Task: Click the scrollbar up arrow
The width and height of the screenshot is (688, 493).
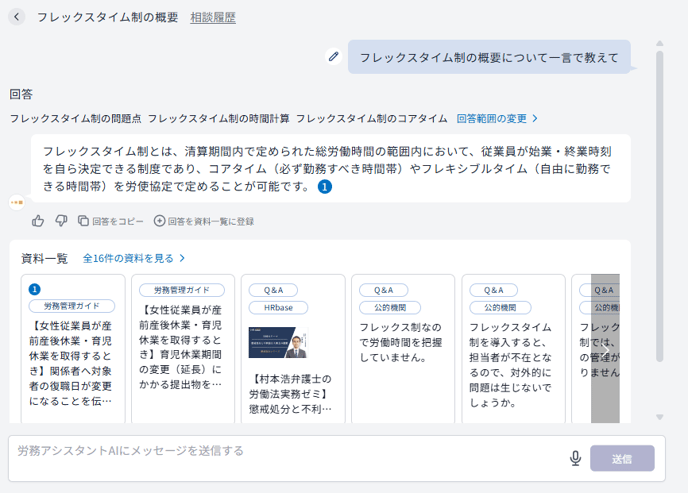Action: click(x=659, y=43)
